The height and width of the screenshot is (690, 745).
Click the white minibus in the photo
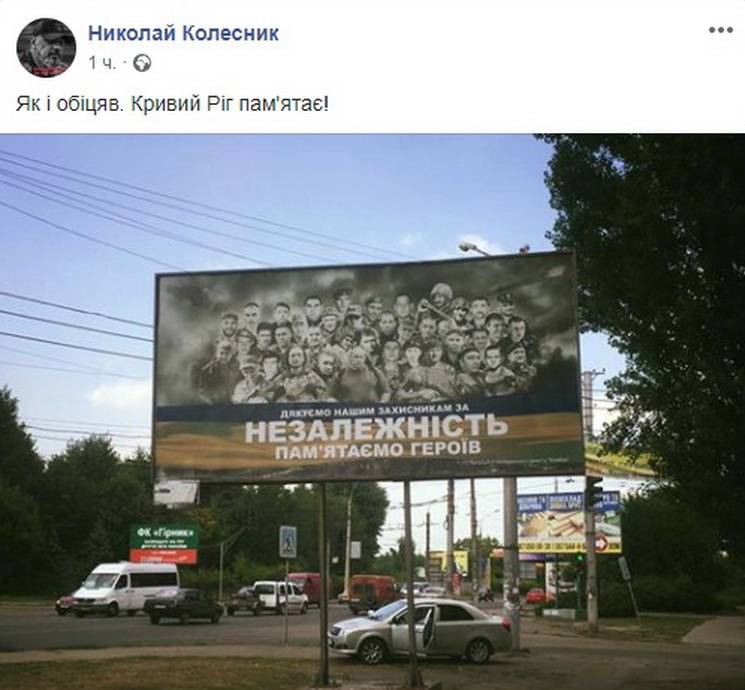click(x=125, y=588)
